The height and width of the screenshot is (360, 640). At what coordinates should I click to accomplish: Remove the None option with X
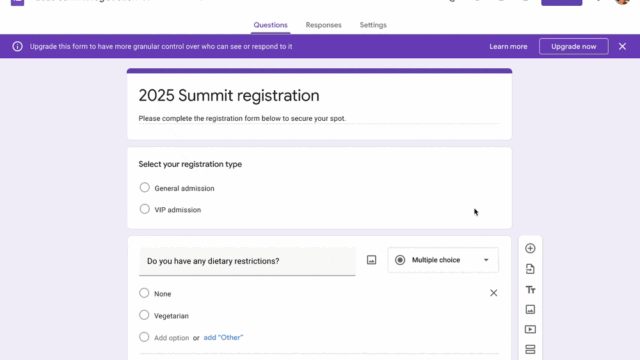point(493,293)
